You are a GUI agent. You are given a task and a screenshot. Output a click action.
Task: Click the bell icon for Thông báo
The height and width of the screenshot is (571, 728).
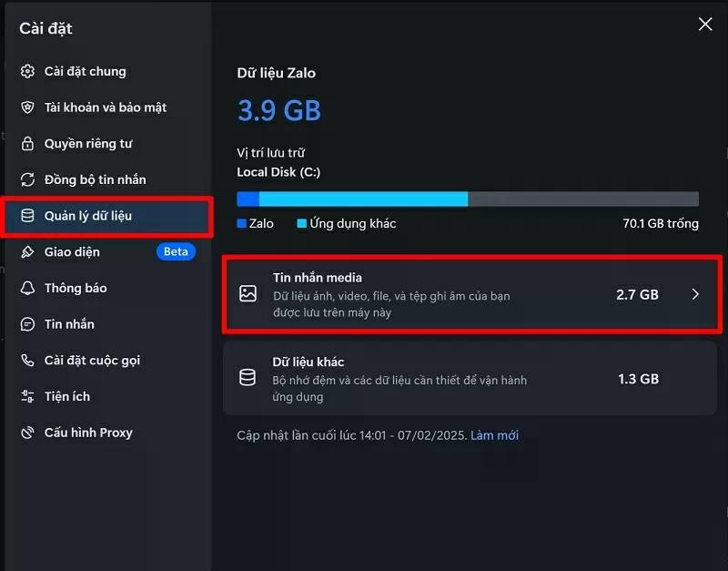27,288
